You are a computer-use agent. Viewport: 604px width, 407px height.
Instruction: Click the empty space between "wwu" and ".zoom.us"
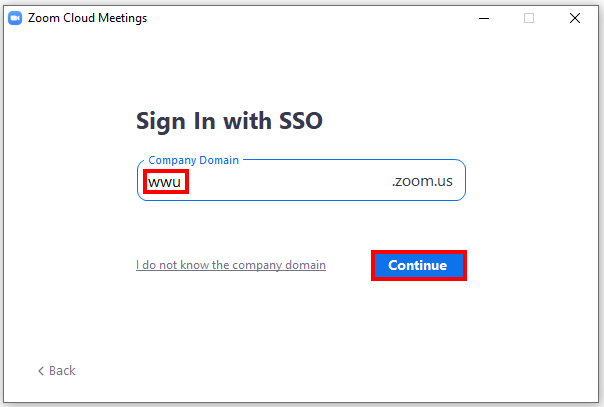[290, 183]
